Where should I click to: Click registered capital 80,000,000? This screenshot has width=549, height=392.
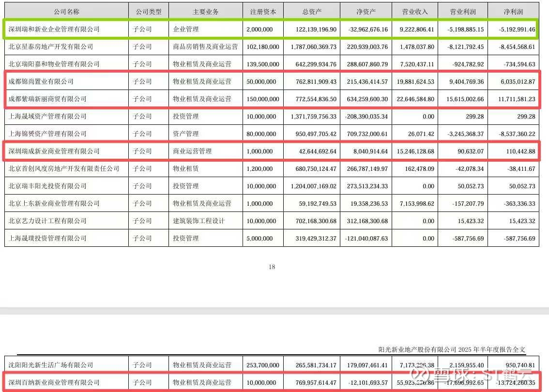coord(261,134)
